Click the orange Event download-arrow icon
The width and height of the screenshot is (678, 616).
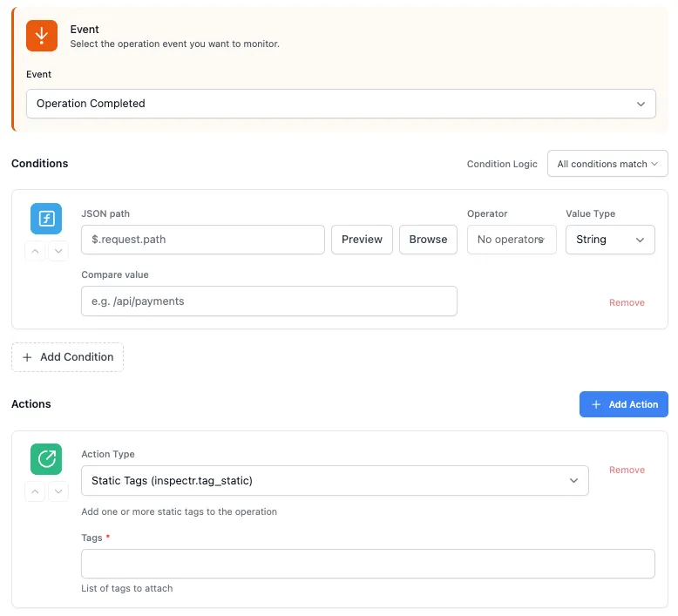(x=42, y=36)
